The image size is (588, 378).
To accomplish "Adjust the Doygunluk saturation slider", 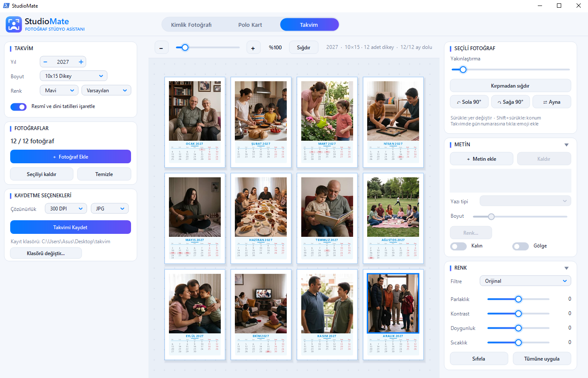I will [x=518, y=328].
